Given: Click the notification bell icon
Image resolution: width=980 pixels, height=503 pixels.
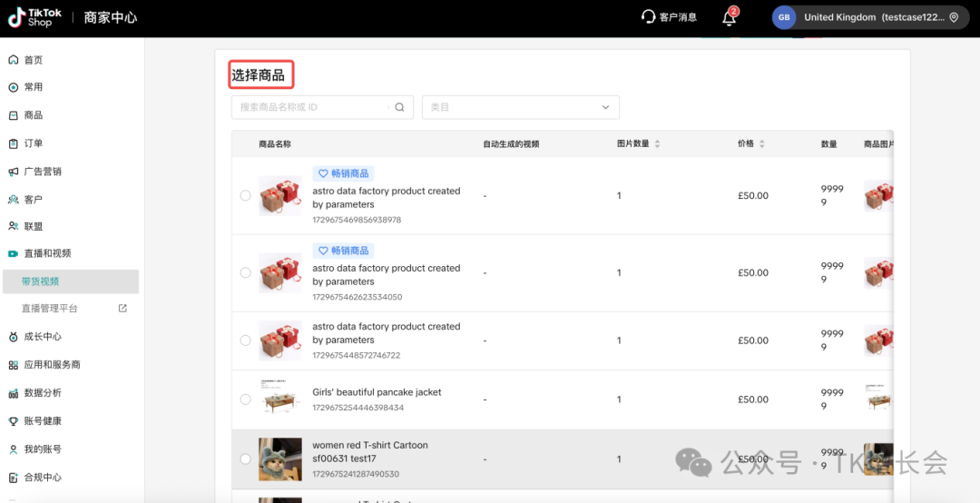Looking at the screenshot, I should click(x=729, y=17).
